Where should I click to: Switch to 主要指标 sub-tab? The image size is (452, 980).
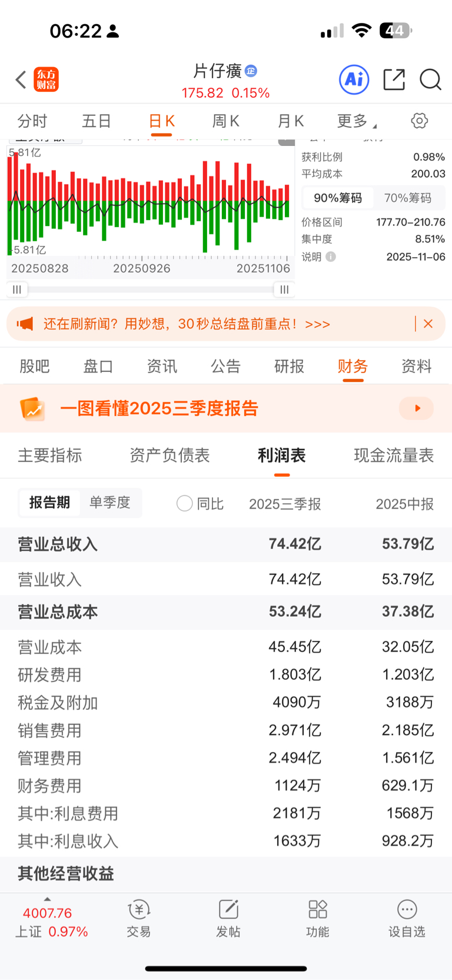[x=50, y=456]
